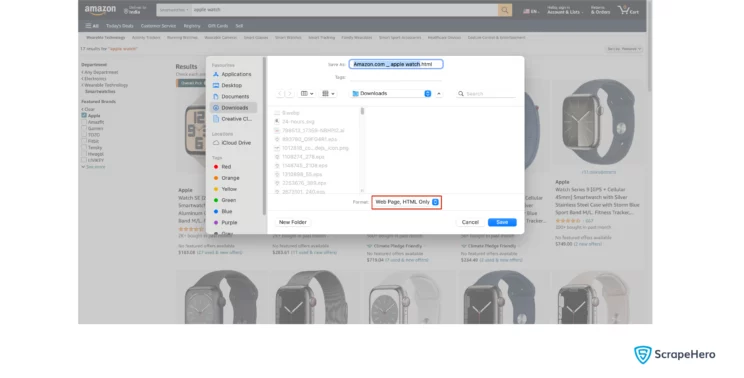Click the Cancel button

tap(470, 222)
